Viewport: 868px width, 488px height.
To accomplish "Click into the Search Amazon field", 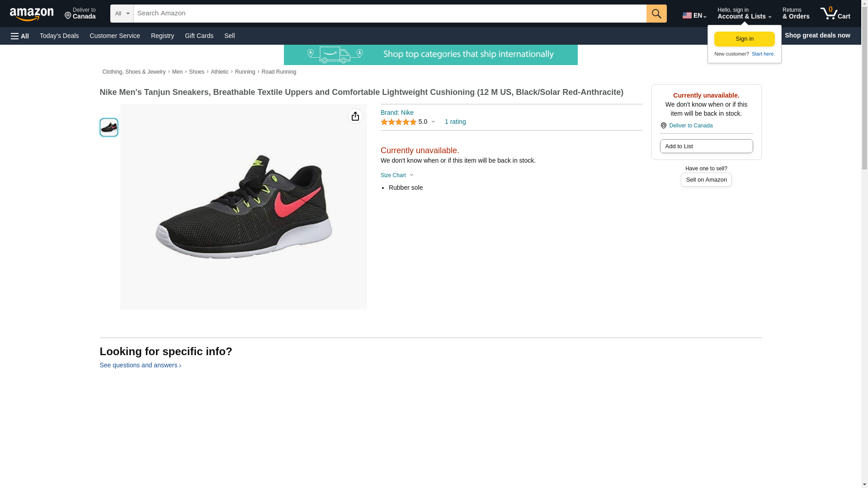I will pos(389,14).
